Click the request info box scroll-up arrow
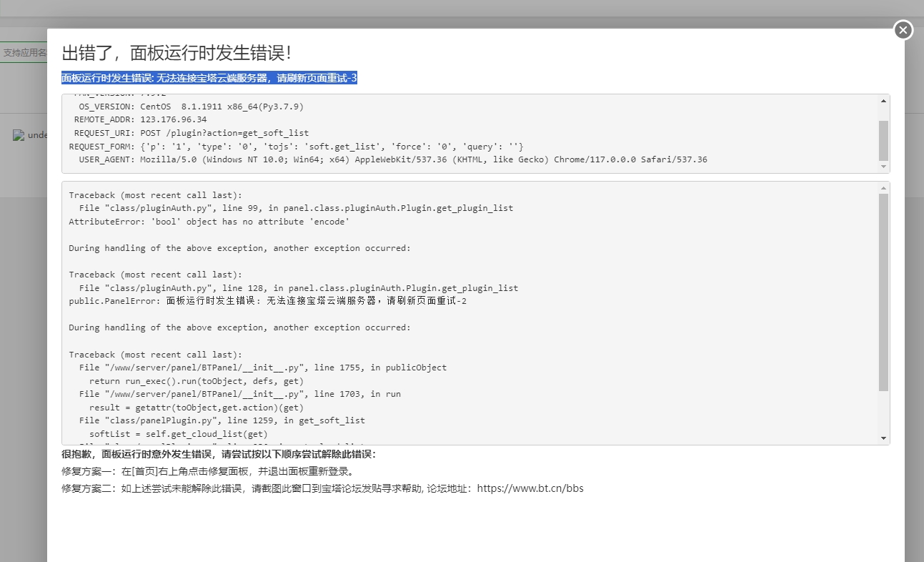Screen dimensions: 924x562 pyautogui.click(x=884, y=101)
